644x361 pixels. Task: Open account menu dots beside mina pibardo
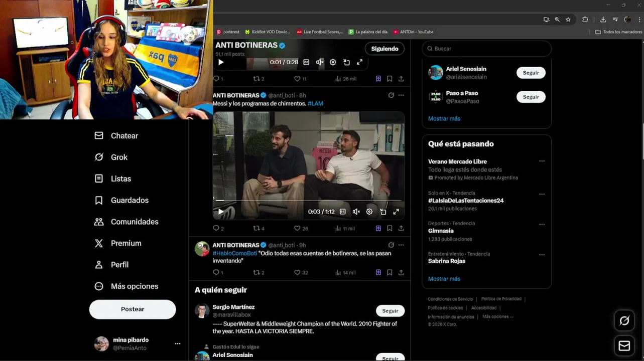[x=177, y=344]
